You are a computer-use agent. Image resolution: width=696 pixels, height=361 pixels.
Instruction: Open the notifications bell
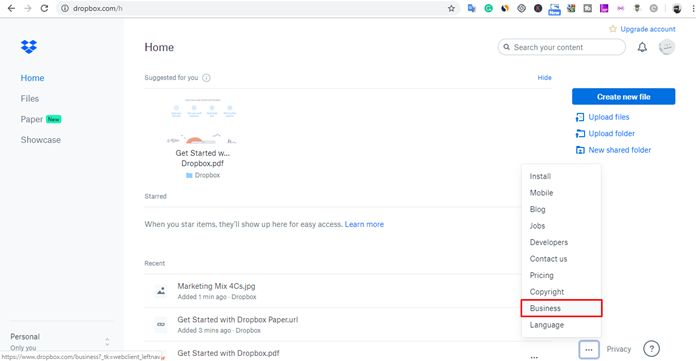coord(642,47)
